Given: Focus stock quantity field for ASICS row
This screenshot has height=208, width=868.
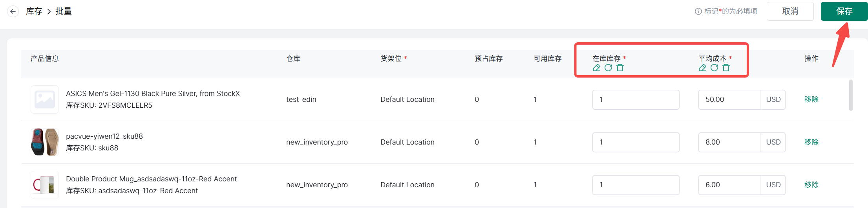Looking at the screenshot, I should [x=635, y=99].
